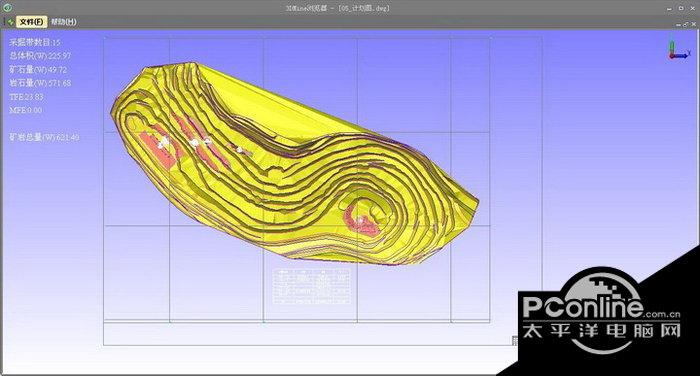
Task: Select the 岩石量(W):571.68 statistic line
Action: pyautogui.click(x=40, y=83)
